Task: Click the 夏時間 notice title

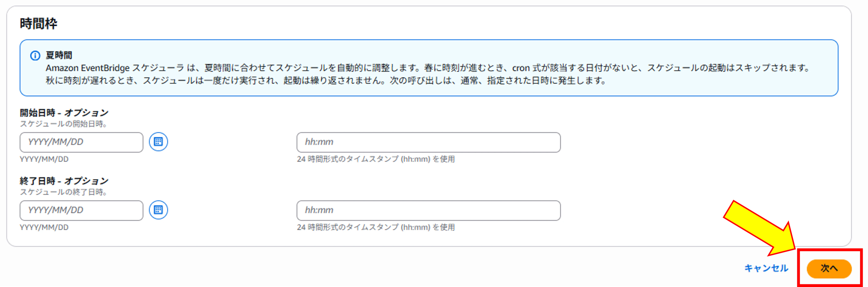Action: point(59,55)
